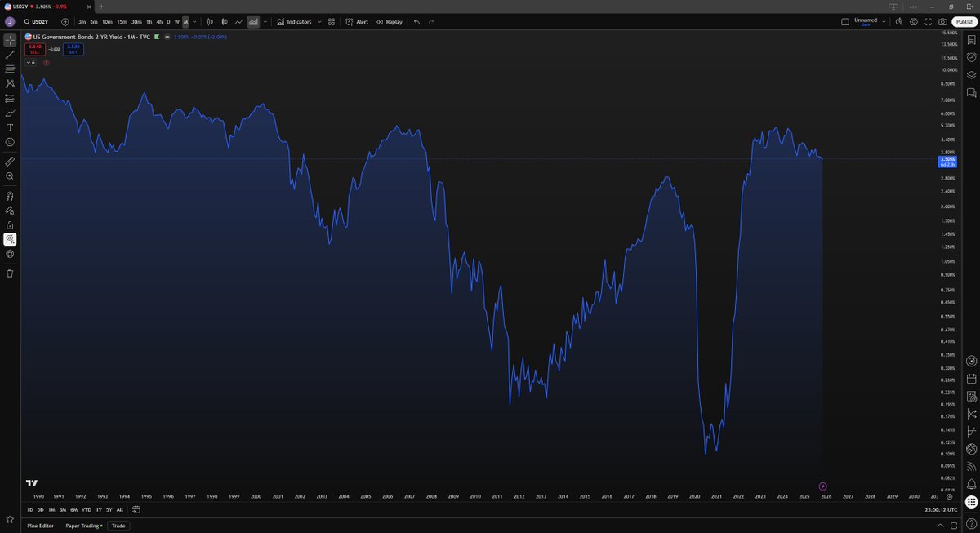Image resolution: width=980 pixels, height=533 pixels.
Task: Open indicator templates grid icon
Action: point(332,22)
